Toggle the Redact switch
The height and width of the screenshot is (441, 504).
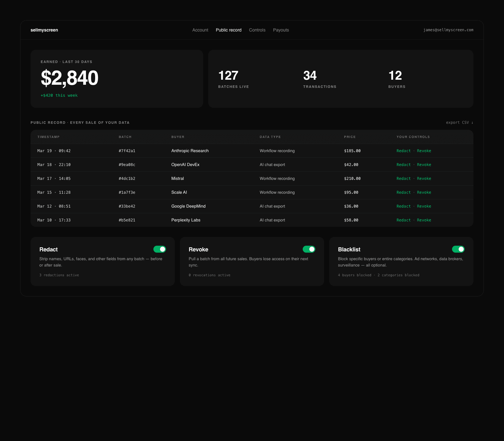coord(160,249)
